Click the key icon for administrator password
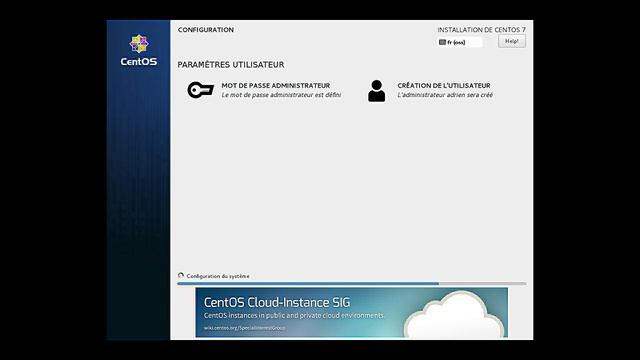 (200, 90)
